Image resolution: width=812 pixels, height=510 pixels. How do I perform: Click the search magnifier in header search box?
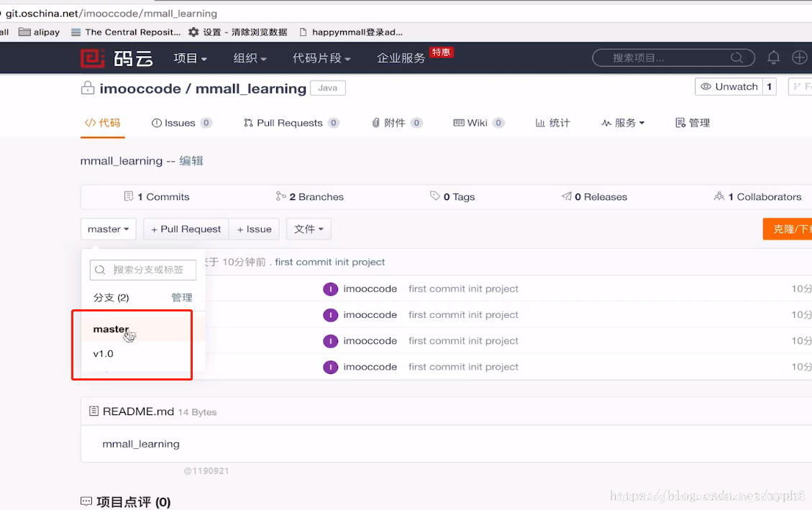736,58
